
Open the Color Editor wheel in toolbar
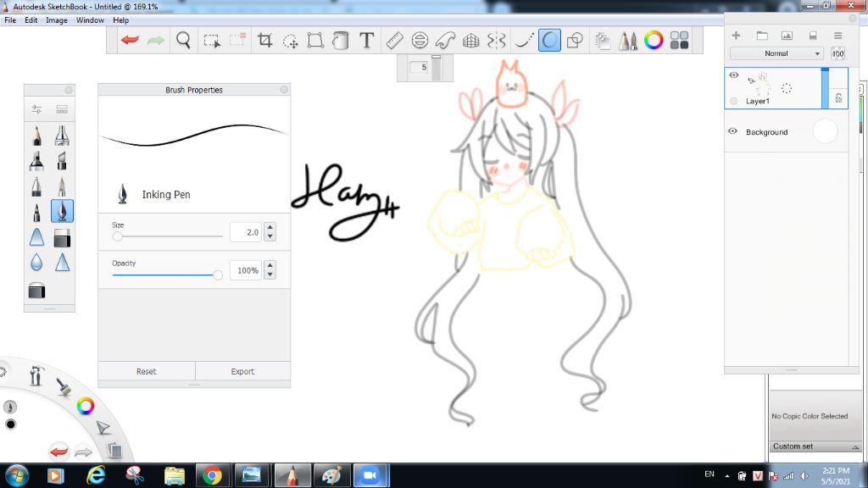pos(654,40)
